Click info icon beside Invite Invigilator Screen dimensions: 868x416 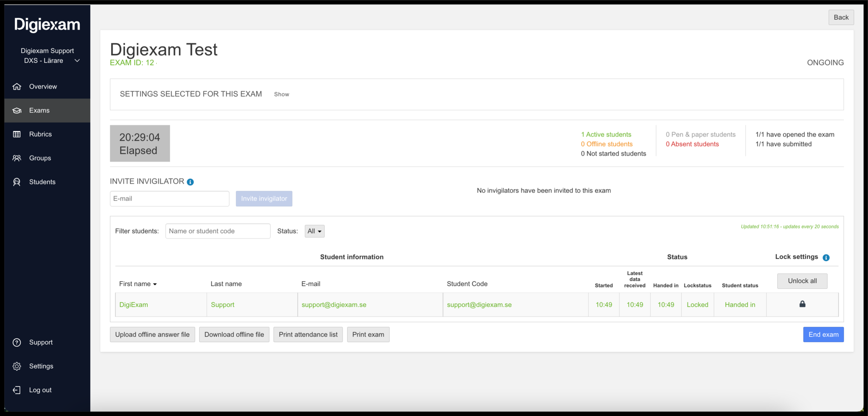click(190, 182)
